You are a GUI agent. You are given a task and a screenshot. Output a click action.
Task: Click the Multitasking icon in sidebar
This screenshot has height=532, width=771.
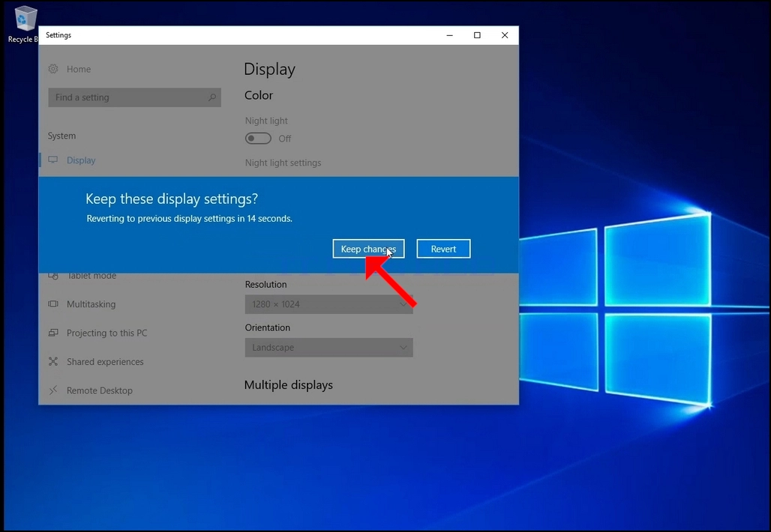tap(53, 304)
